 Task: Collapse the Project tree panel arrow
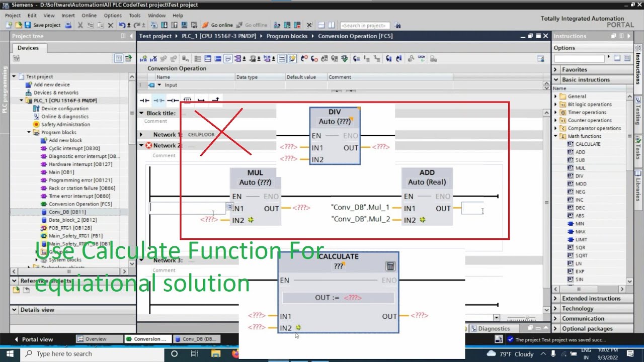pyautogui.click(x=131, y=36)
